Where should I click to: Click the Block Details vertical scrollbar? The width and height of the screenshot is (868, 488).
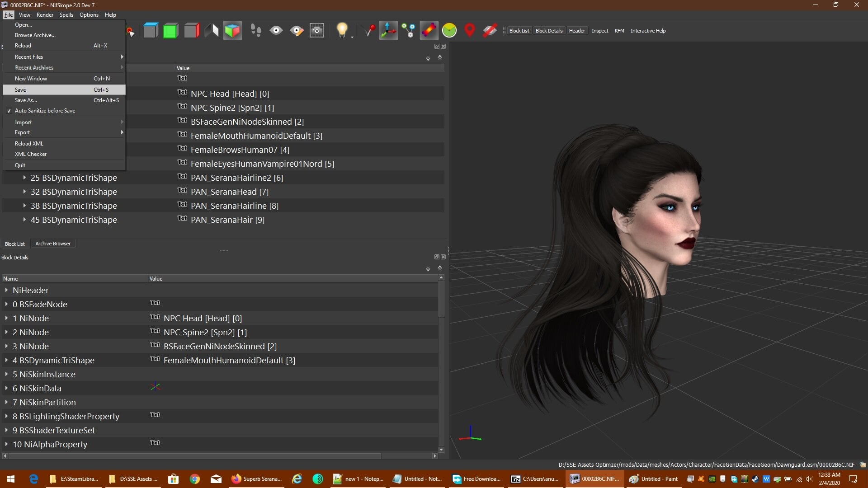click(441, 363)
